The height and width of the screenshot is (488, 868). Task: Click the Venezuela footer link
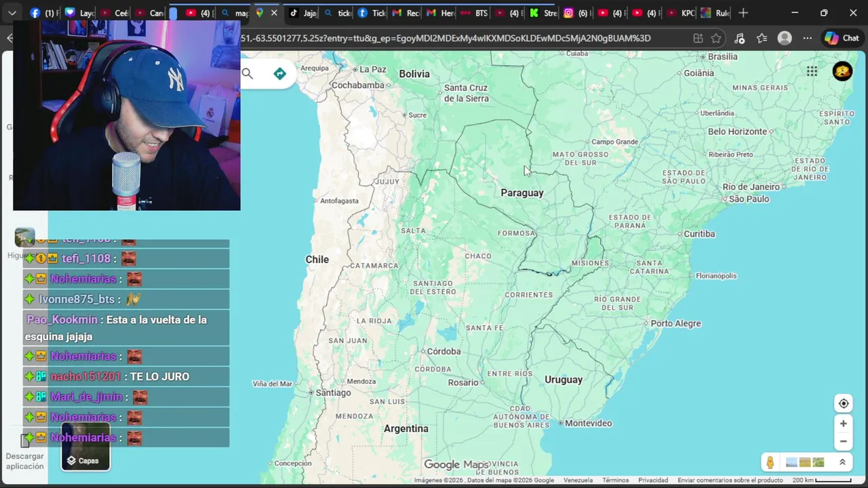(578, 481)
